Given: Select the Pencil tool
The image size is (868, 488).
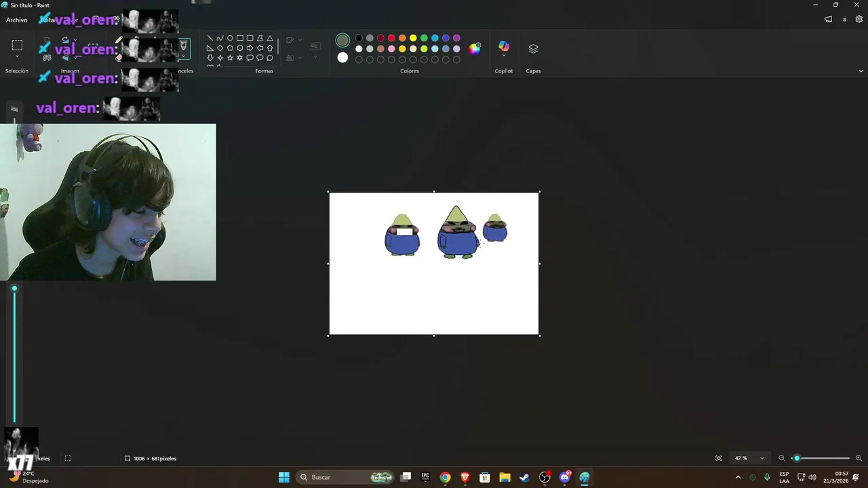Looking at the screenshot, I should click(119, 40).
